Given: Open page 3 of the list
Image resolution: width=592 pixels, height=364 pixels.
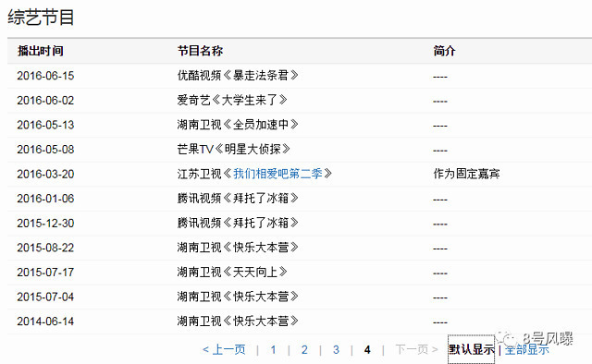Looking at the screenshot, I should coord(336,349).
